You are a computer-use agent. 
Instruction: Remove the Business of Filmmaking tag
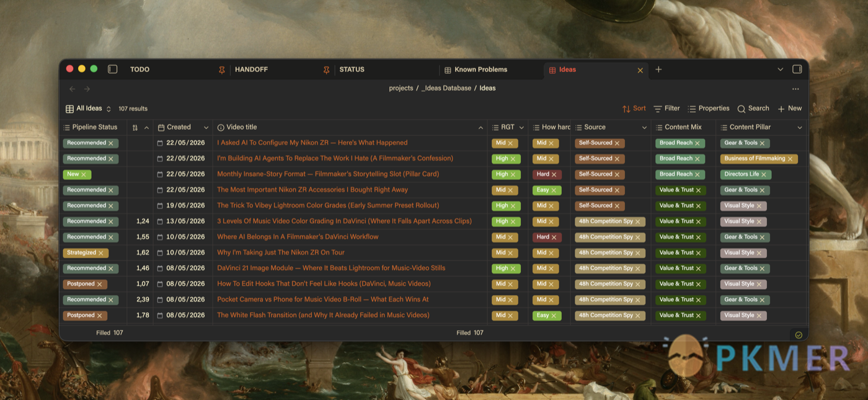790,159
